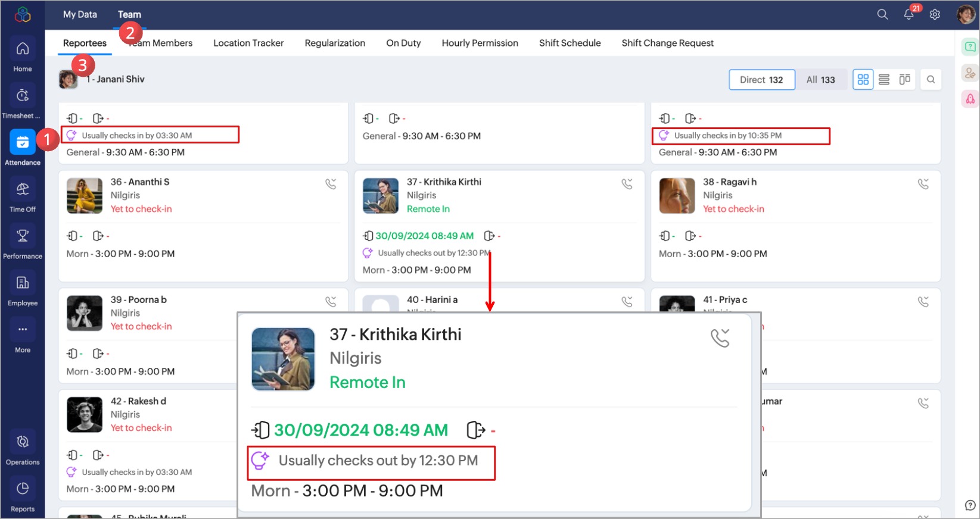This screenshot has width=980, height=519.
Task: Open the Attendance module icon
Action: coord(23,142)
